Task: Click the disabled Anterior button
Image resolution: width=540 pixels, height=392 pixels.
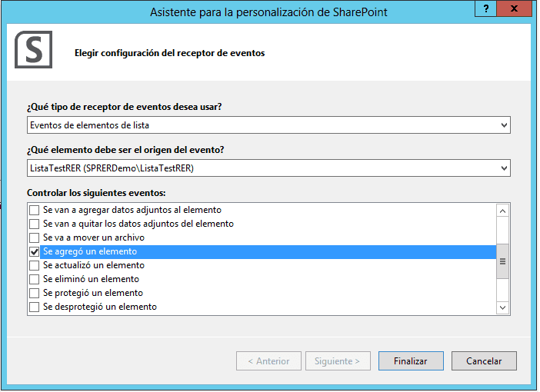Action: click(268, 360)
